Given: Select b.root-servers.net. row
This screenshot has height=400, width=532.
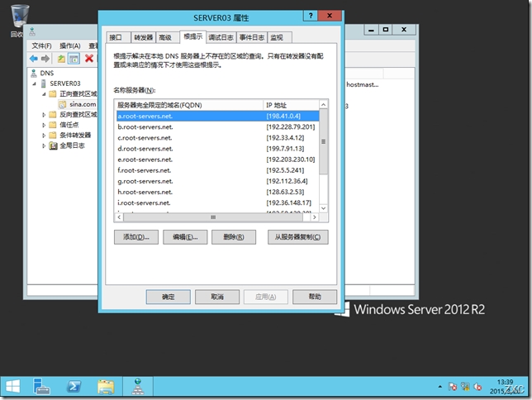Looking at the screenshot, I should point(217,127).
